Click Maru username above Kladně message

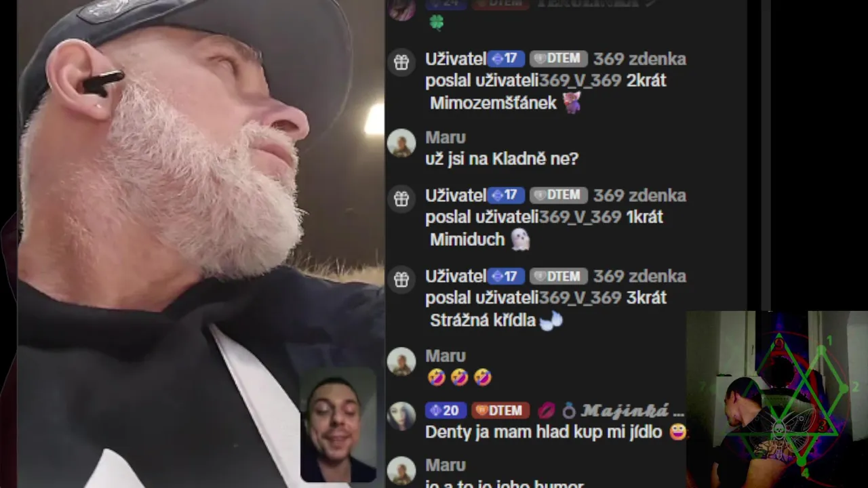446,138
